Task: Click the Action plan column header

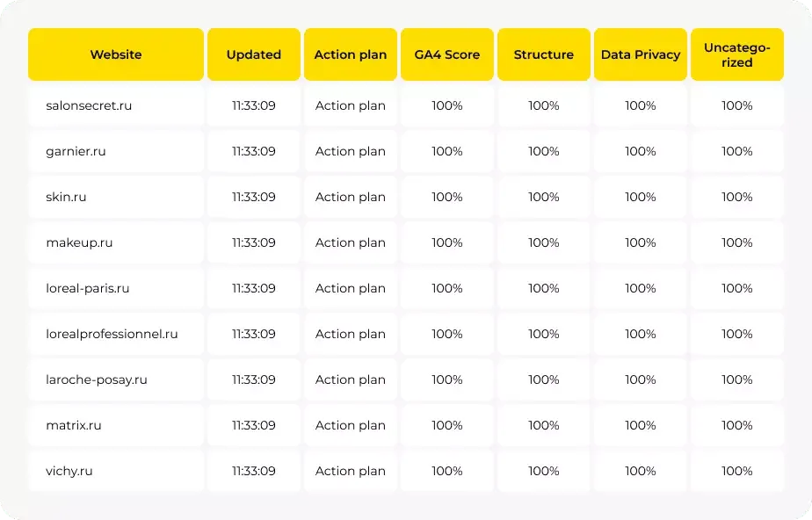Action: pyautogui.click(x=351, y=54)
